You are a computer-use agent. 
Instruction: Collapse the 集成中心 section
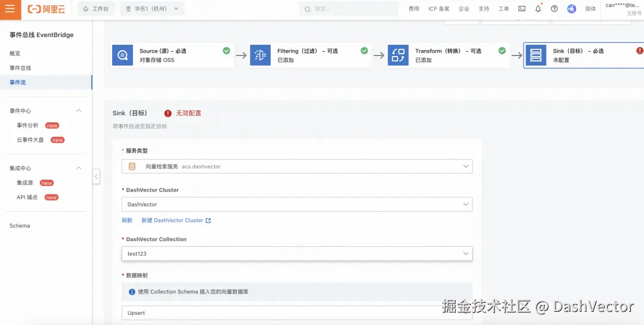[79, 168]
